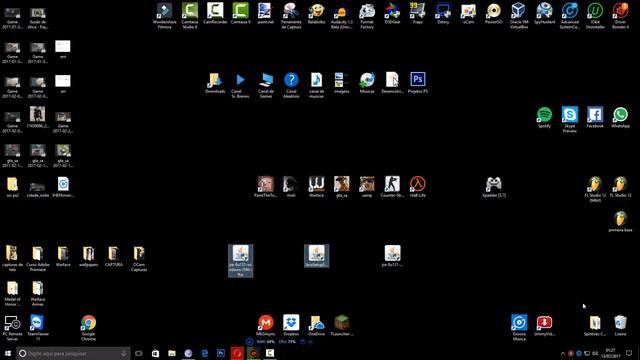Open the Medal of Honor folder

[12, 293]
